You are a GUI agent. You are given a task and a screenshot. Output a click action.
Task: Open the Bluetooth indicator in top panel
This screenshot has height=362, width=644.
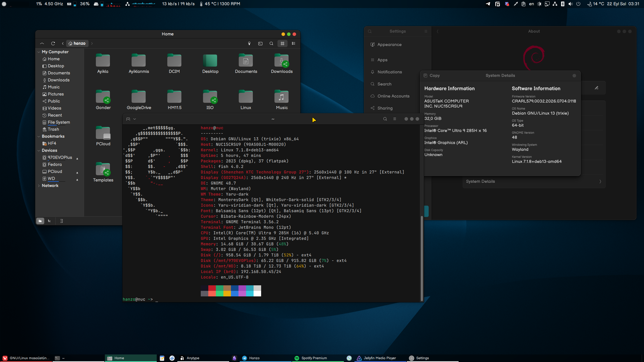[563, 4]
